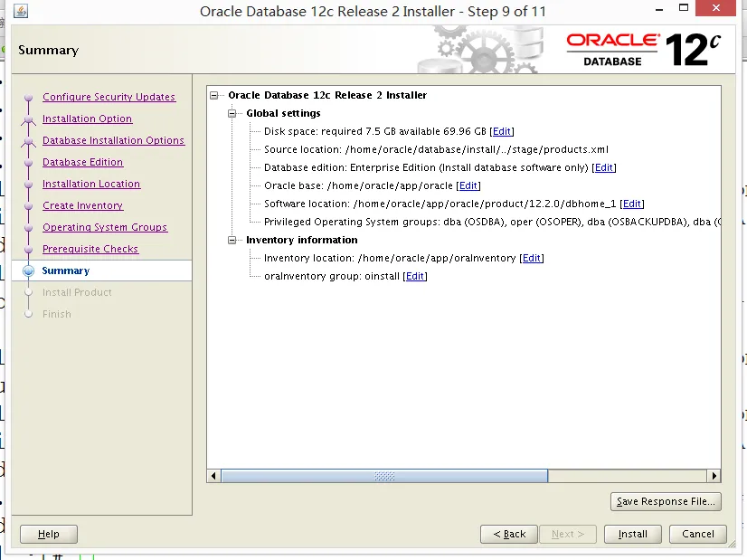Click the Install Product step bullet
The image size is (747, 560).
(29, 292)
